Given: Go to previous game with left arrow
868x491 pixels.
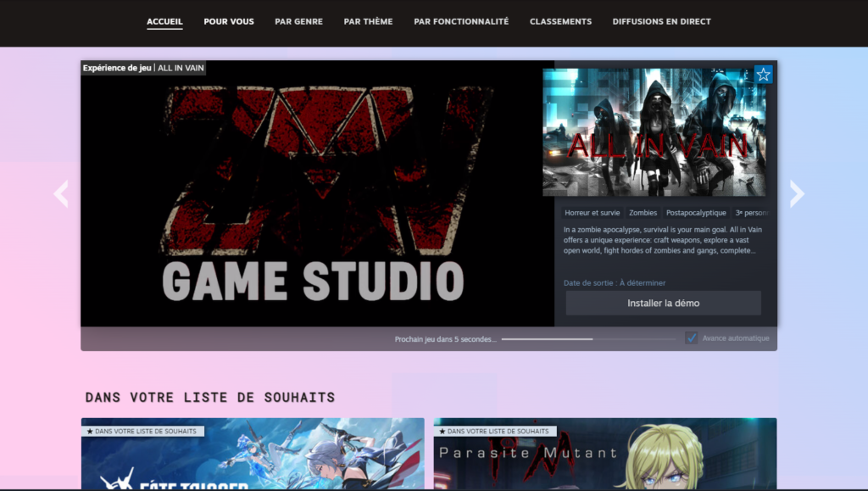Looking at the screenshot, I should 61,194.
